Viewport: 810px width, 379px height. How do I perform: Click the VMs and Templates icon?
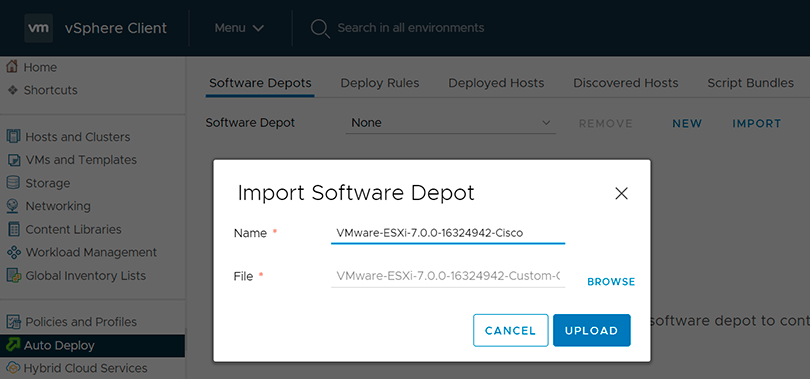pyautogui.click(x=13, y=160)
